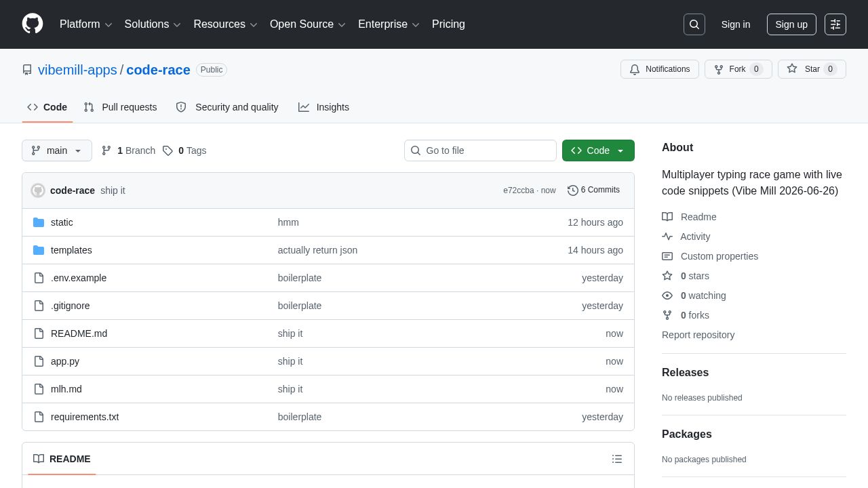The image size is (868, 488).
Task: View the 0 Tags link
Action: click(x=184, y=150)
